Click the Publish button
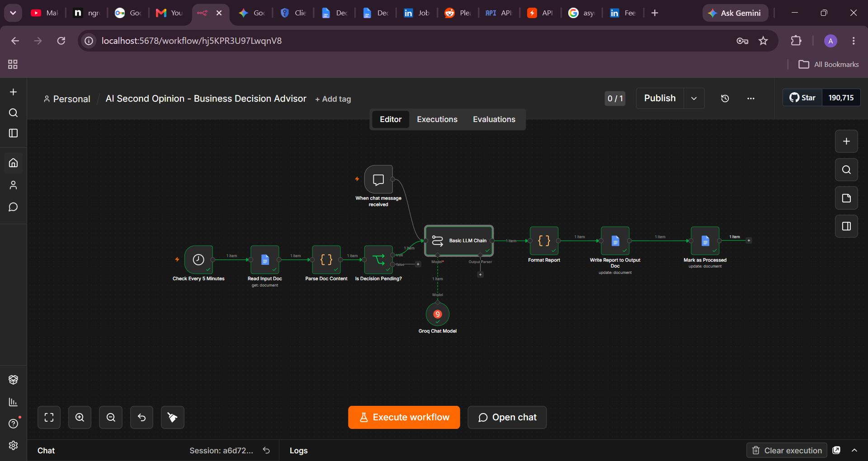The width and height of the screenshot is (868, 461). click(660, 99)
